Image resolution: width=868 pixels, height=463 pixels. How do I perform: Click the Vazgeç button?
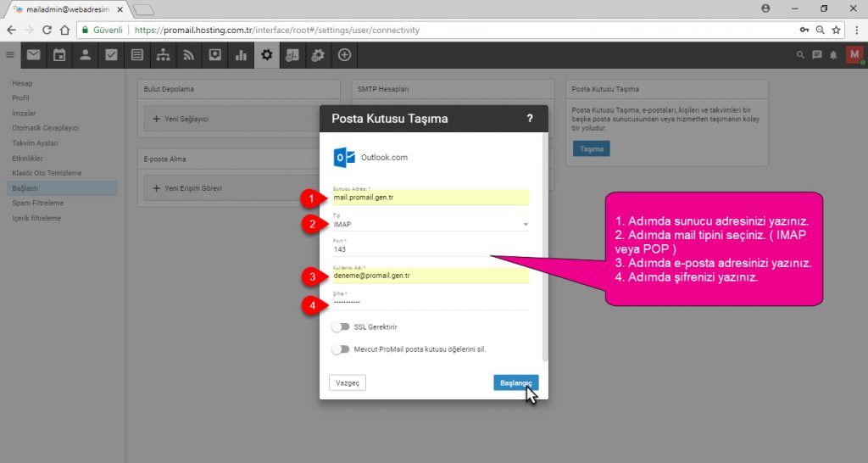[348, 382]
